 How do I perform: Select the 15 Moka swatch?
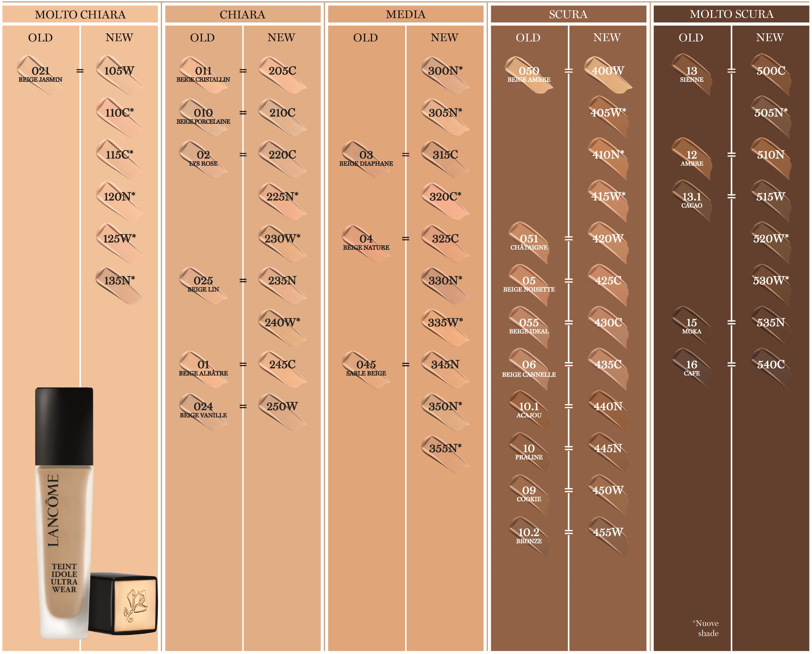(x=692, y=327)
